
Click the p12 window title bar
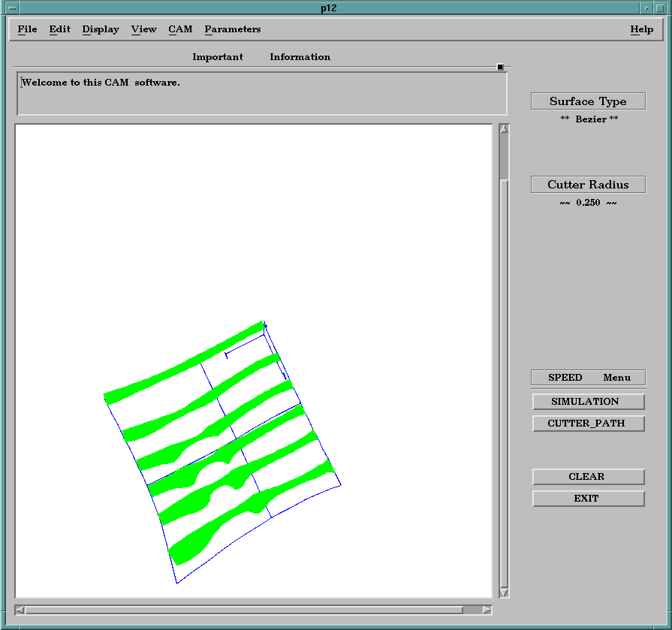click(329, 8)
